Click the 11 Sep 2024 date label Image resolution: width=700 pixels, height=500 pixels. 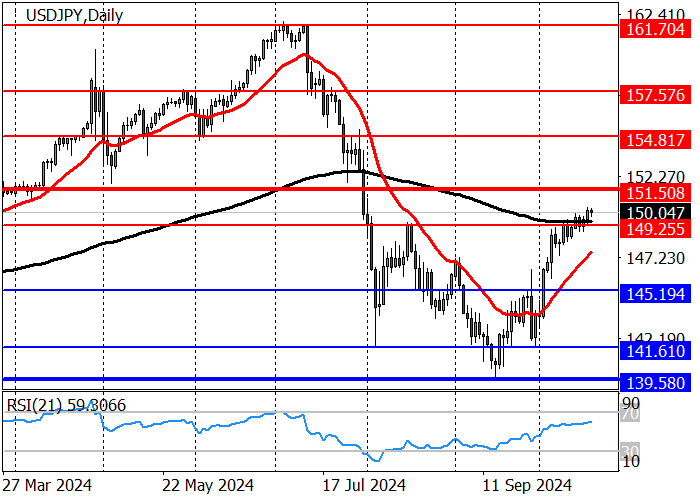(x=527, y=486)
